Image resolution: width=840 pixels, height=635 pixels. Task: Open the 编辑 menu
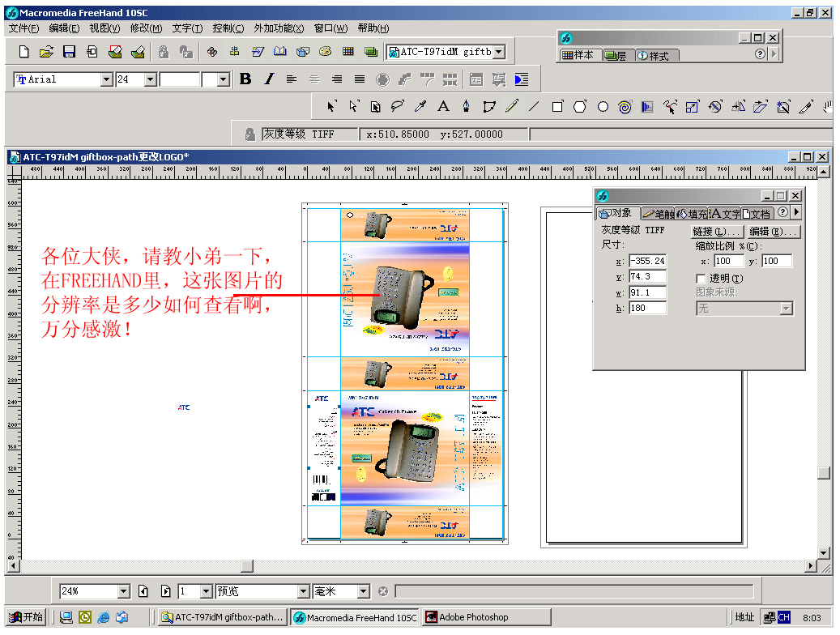click(64, 28)
